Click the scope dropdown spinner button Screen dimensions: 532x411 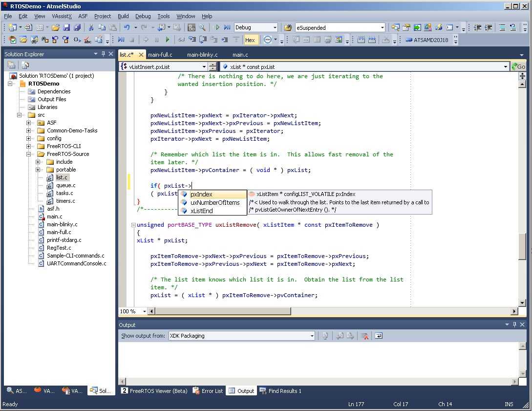point(213,66)
